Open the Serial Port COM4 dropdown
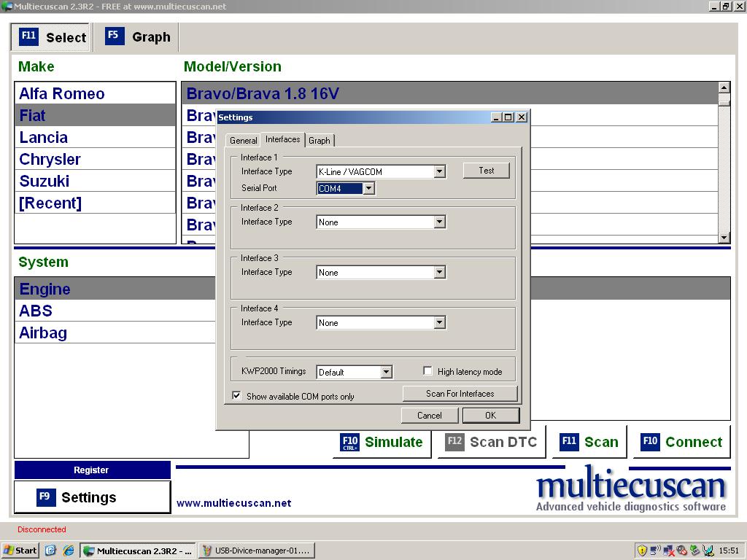 tap(369, 187)
